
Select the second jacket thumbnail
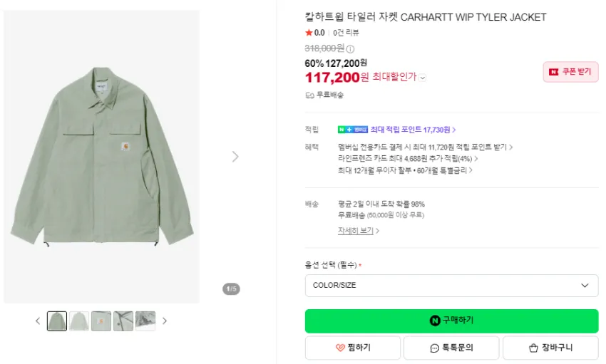pyautogui.click(x=79, y=321)
